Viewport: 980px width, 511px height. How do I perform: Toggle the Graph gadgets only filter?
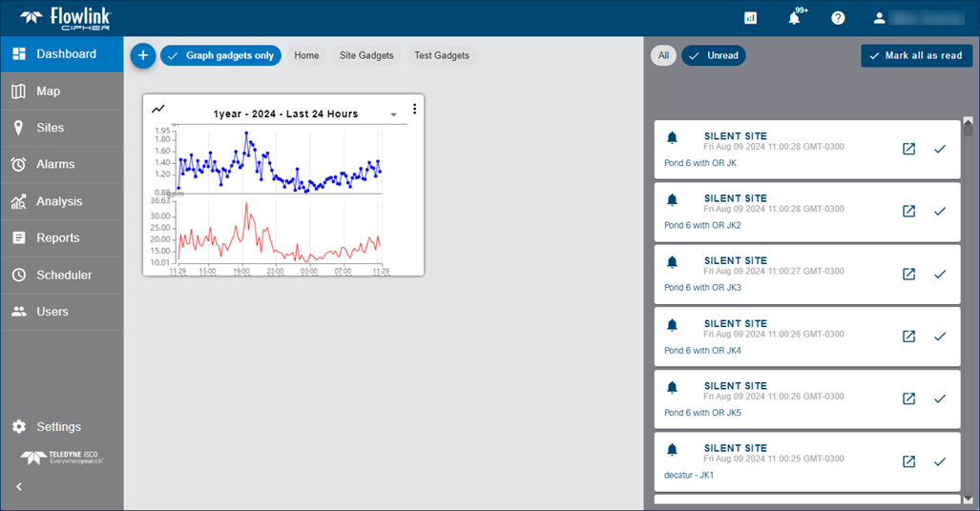(x=220, y=55)
